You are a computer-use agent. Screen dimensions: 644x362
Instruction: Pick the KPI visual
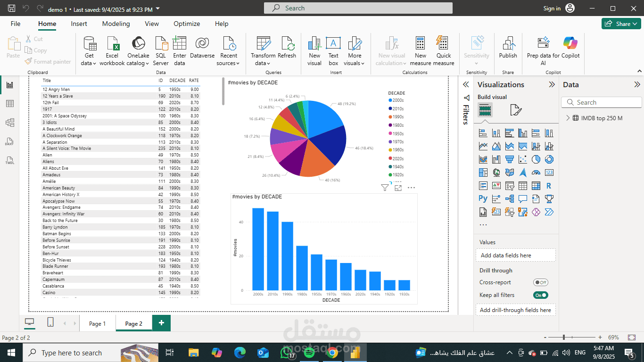click(x=496, y=186)
